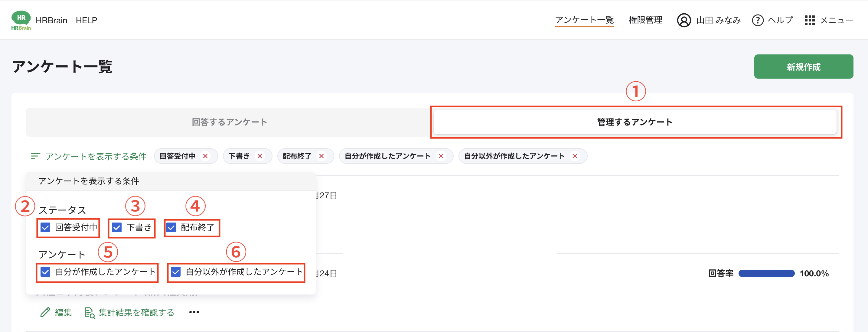The height and width of the screenshot is (332, 868).
Task: Remove the 下書き filter chip
Action: point(259,156)
